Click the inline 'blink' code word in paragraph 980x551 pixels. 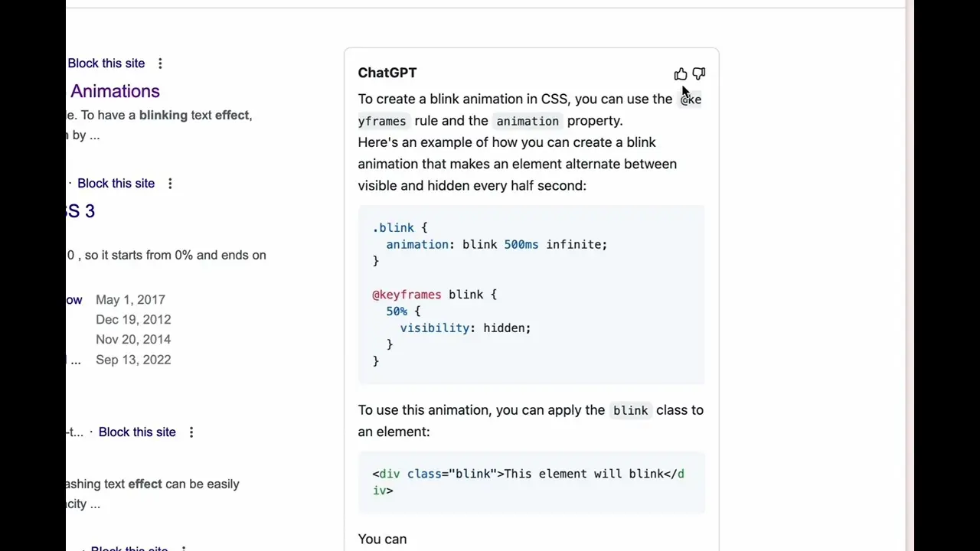[630, 411]
